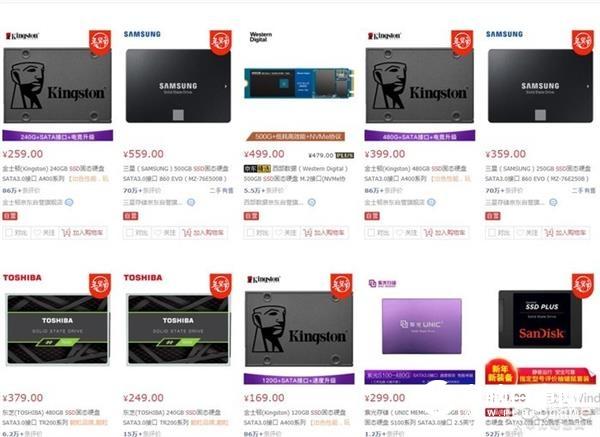Click the ¥169.00 Kingston 120GB price
The width and height of the screenshot is (600, 437).
coord(264,398)
